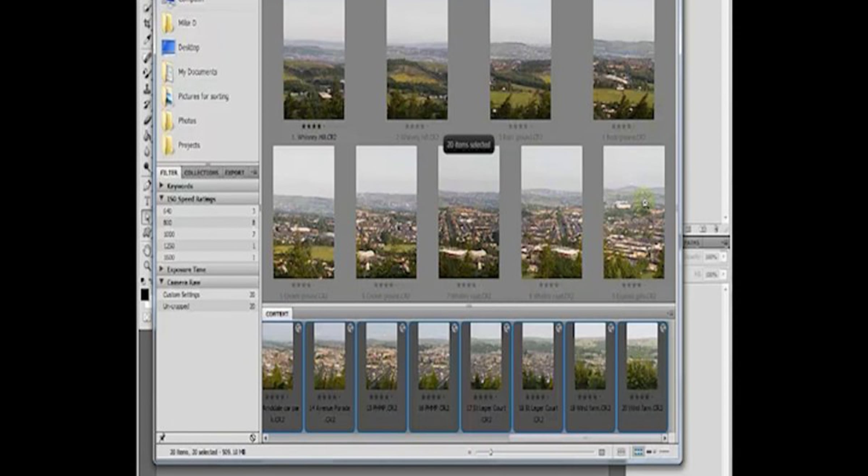Switch to thumbnails grid view
The width and height of the screenshot is (868, 476).
(638, 452)
